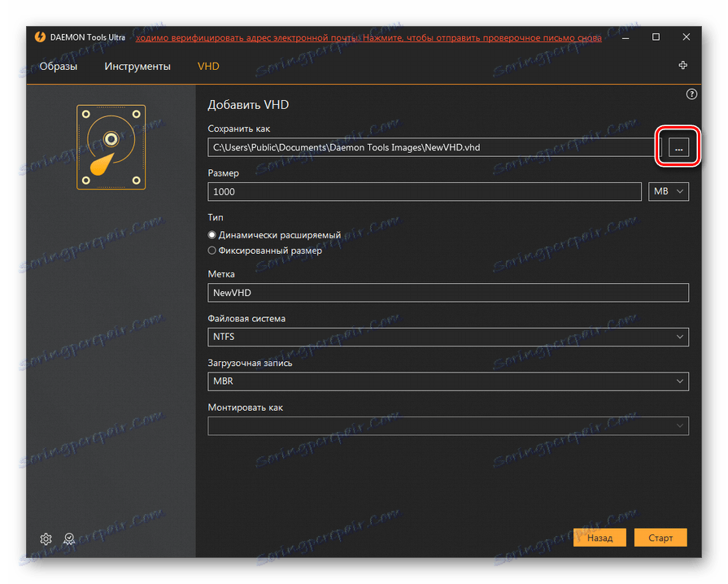Click the license badge icon beside the gear
This screenshot has width=728, height=584.
click(x=69, y=538)
